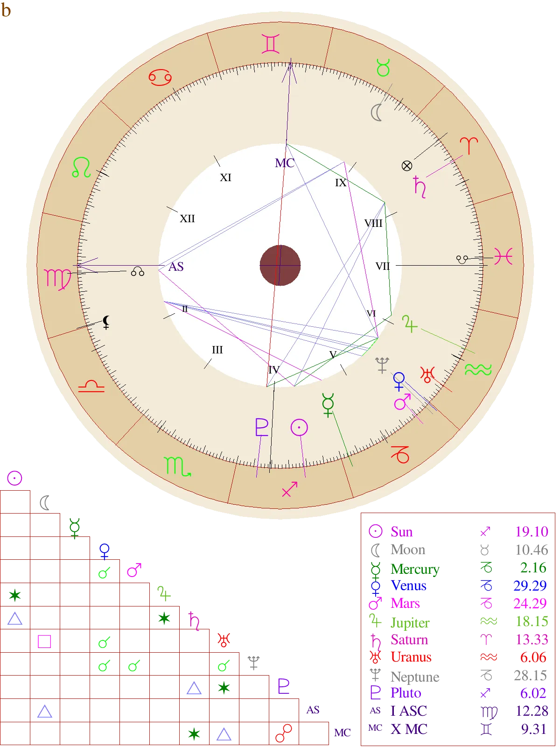
Task: Click the Scorpio glyph on the zodiac ring
Action: [x=177, y=466]
